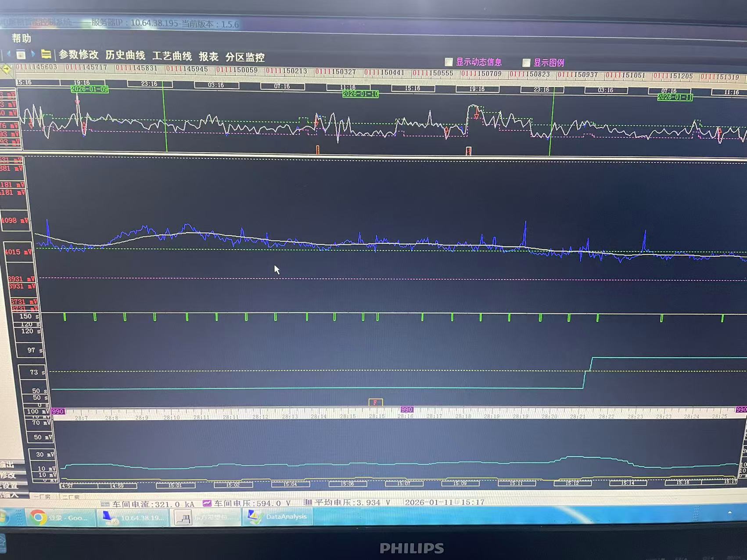Click the small screen icon between the arrows
The image size is (747, 560).
click(x=21, y=54)
